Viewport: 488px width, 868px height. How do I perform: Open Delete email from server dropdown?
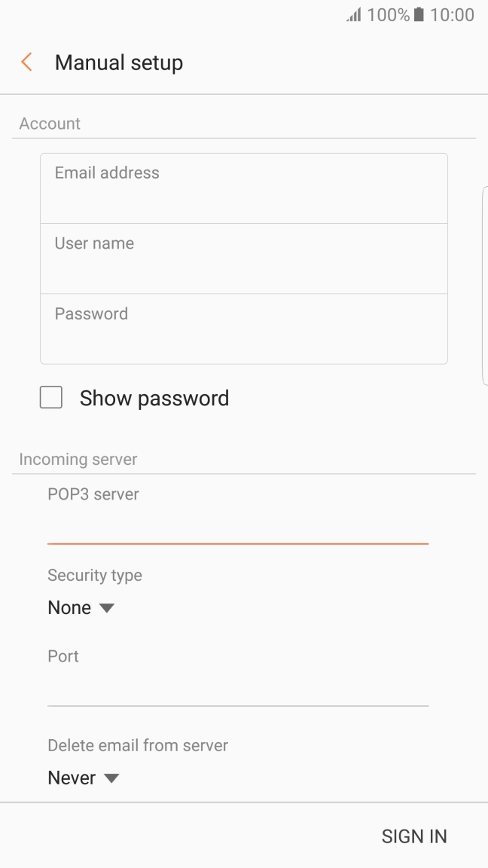tap(83, 778)
